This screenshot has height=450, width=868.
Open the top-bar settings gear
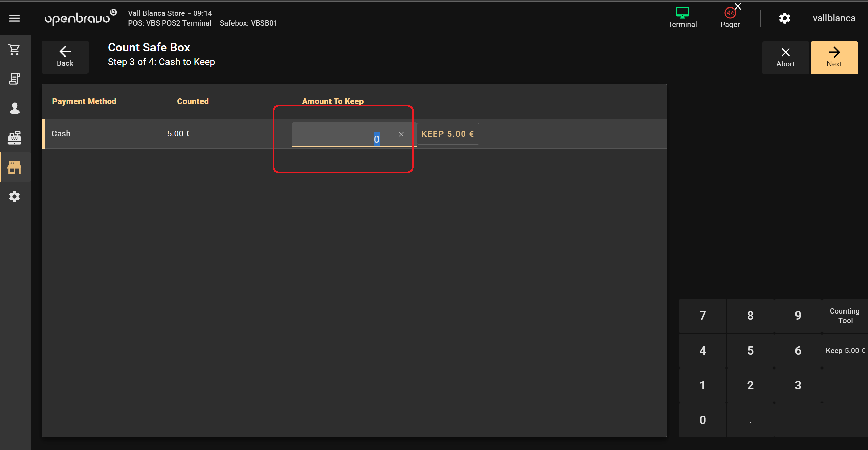tap(785, 18)
